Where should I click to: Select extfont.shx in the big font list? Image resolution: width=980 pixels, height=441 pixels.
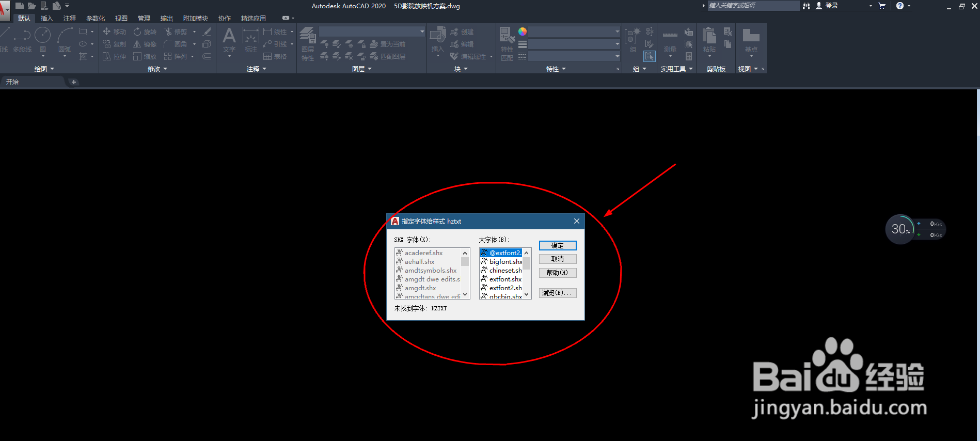click(501, 279)
